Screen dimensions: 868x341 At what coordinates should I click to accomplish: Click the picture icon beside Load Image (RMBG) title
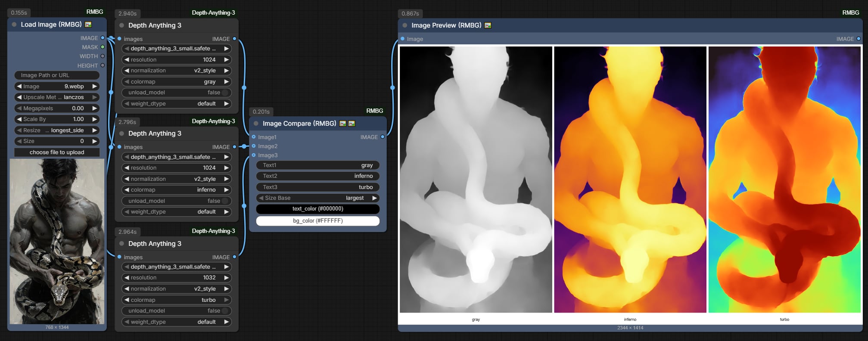(88, 25)
